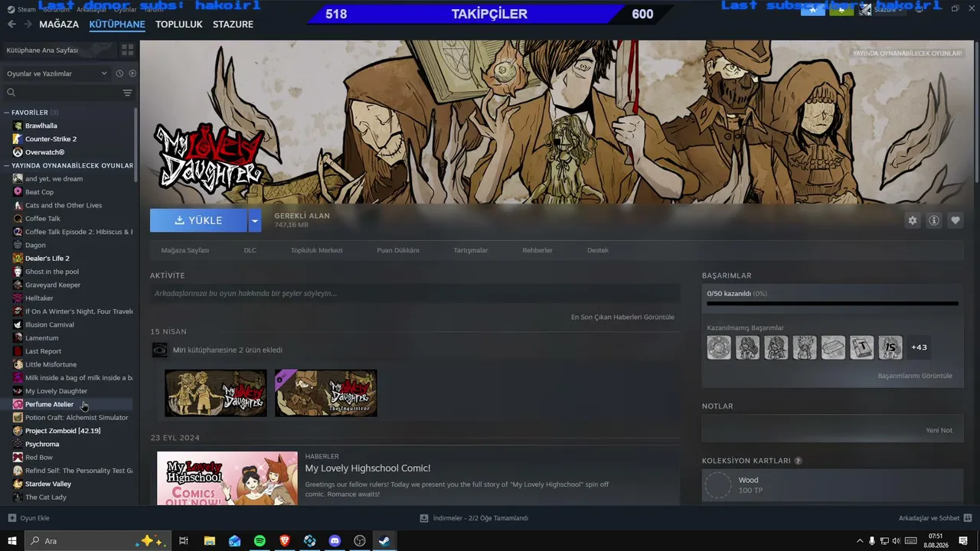Open Arkadaşlar ve Sohbet
980x551 pixels.
click(x=935, y=518)
